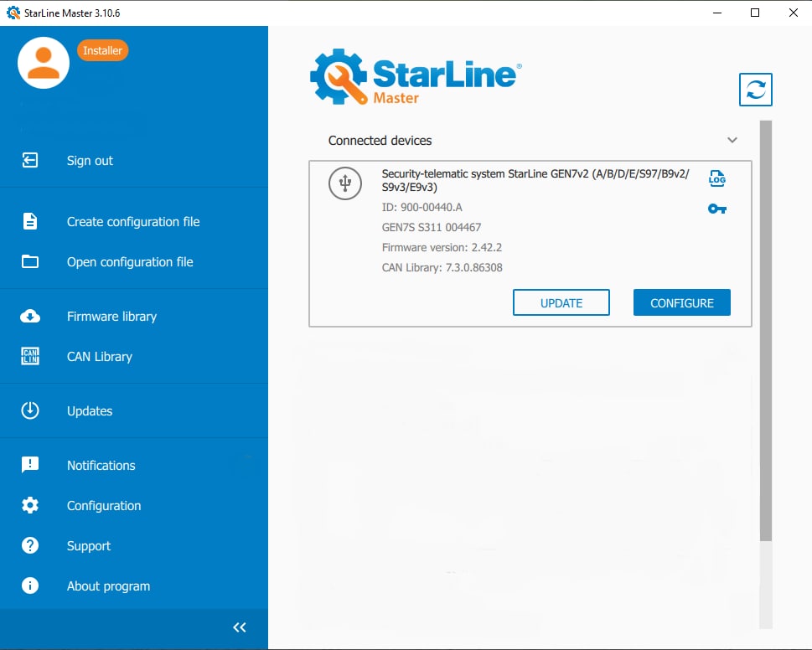This screenshot has width=812, height=650.
Task: Open the Configuration settings item
Action: (104, 506)
